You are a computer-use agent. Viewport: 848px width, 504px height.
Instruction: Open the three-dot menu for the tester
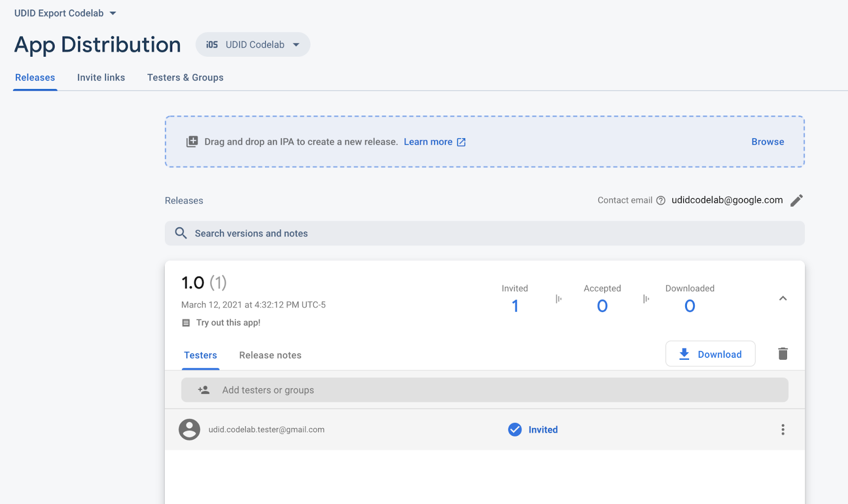point(782,430)
